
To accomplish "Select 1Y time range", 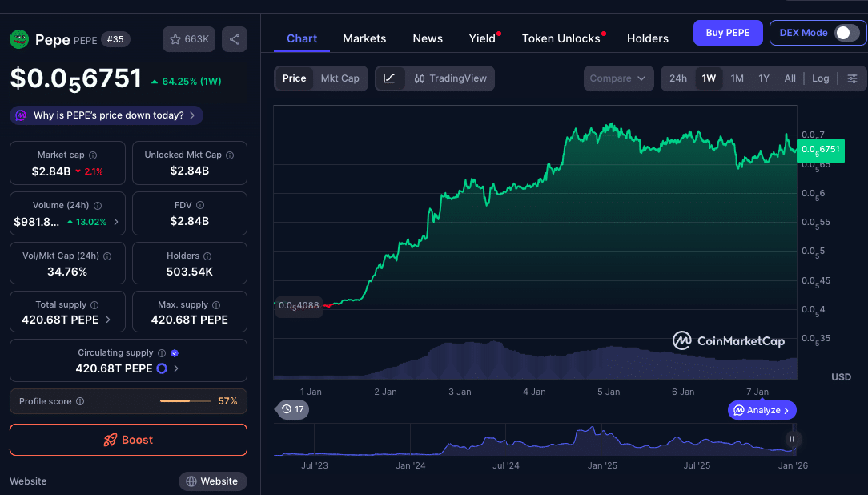I will [x=764, y=78].
